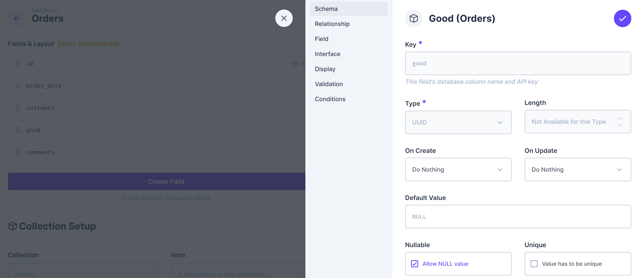Screen dimensions: 644x278
Task: Click the Default Value input field
Action: [x=518, y=216]
